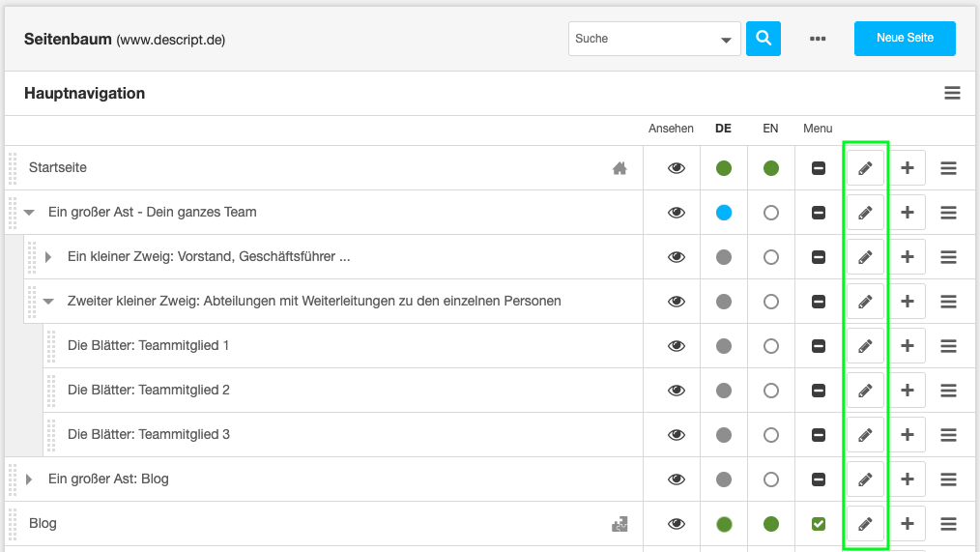
Task: Open the Suche dropdown arrow
Action: [x=726, y=40]
